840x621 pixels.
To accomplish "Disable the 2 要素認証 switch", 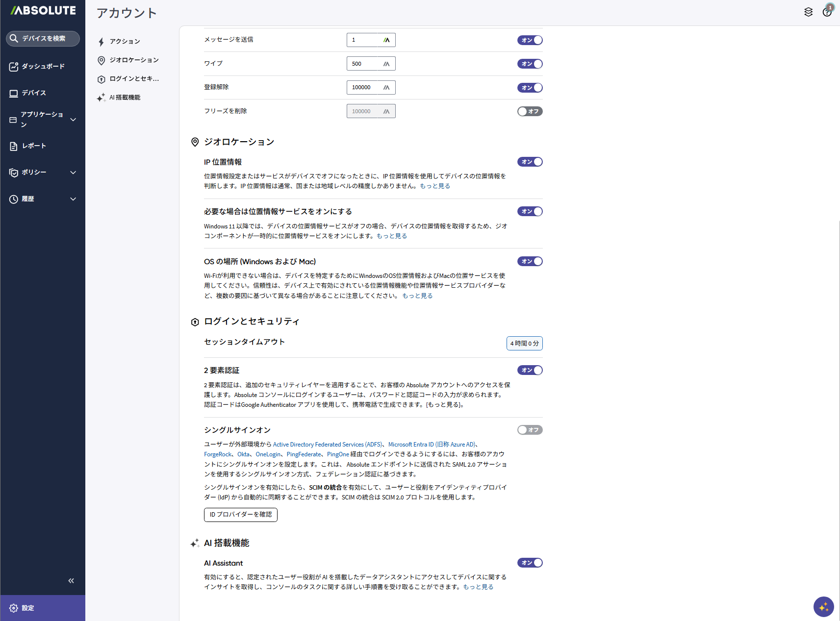I will pos(530,370).
